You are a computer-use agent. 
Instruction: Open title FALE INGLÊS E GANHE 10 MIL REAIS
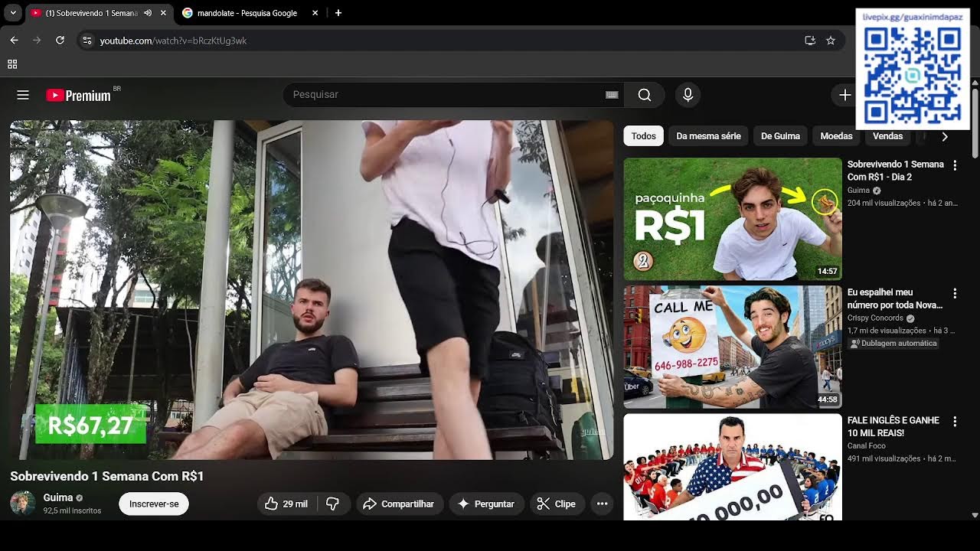point(893,426)
